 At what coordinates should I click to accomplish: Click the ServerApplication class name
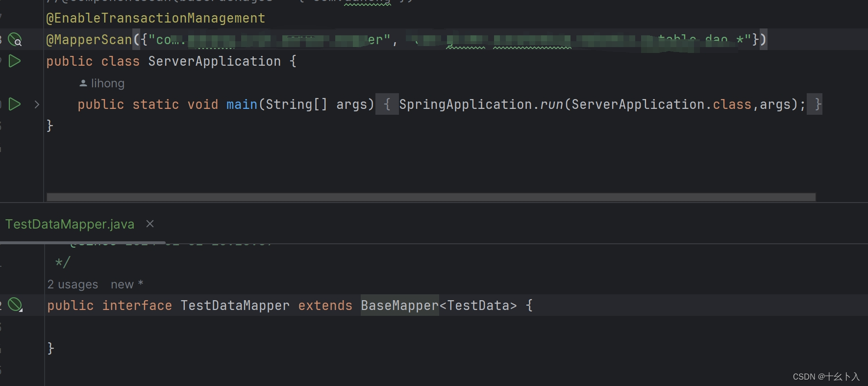pyautogui.click(x=215, y=61)
